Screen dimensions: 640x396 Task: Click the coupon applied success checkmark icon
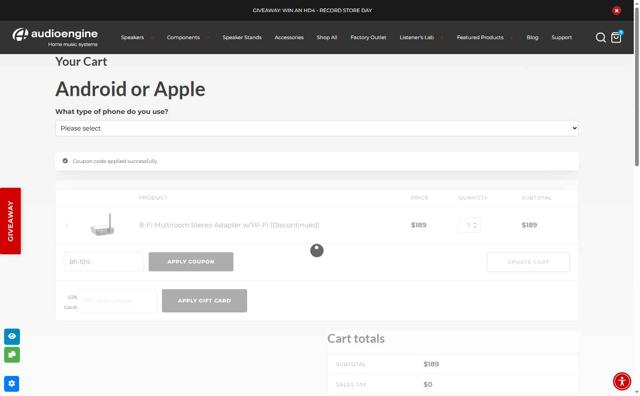(x=65, y=161)
